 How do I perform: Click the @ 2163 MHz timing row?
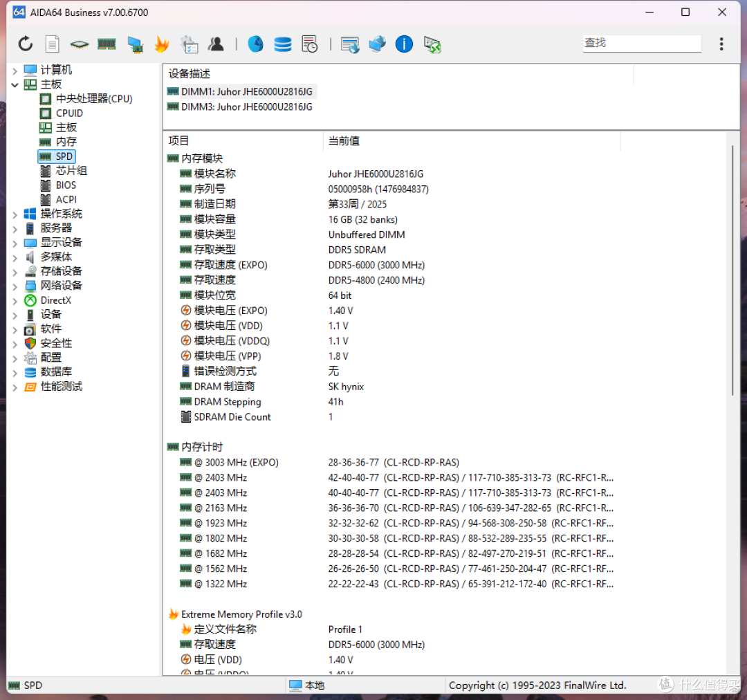coord(391,508)
